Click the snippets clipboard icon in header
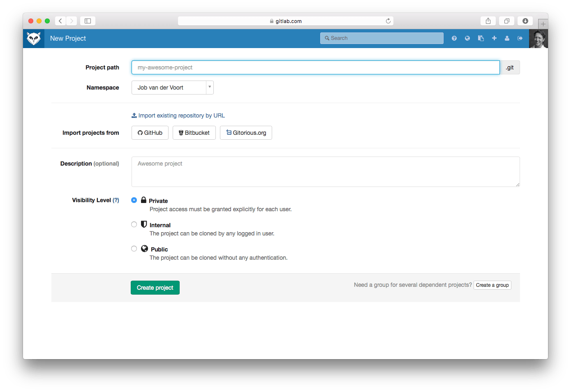 pos(481,38)
